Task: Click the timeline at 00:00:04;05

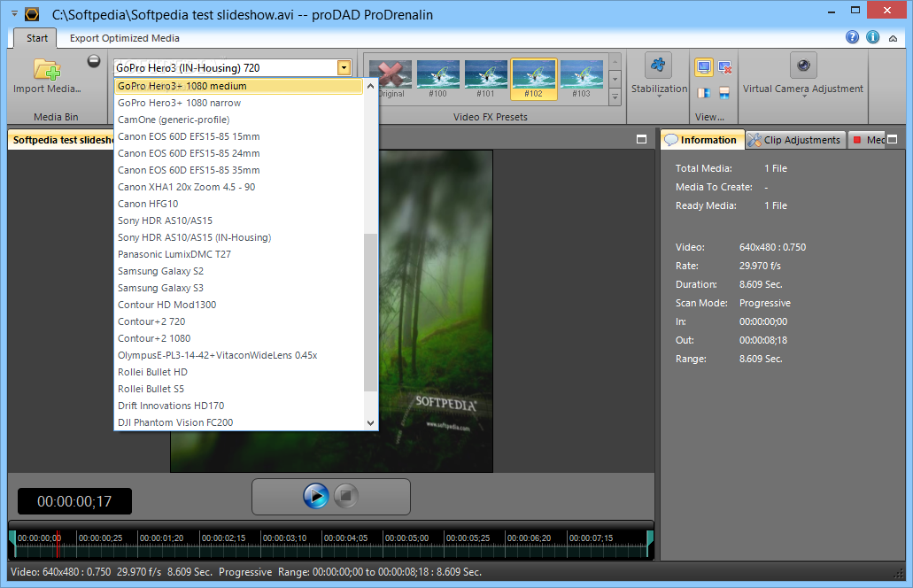Action: (x=346, y=538)
